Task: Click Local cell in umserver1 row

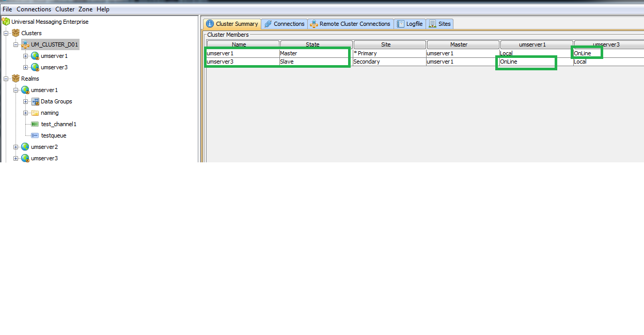Action: pos(536,53)
